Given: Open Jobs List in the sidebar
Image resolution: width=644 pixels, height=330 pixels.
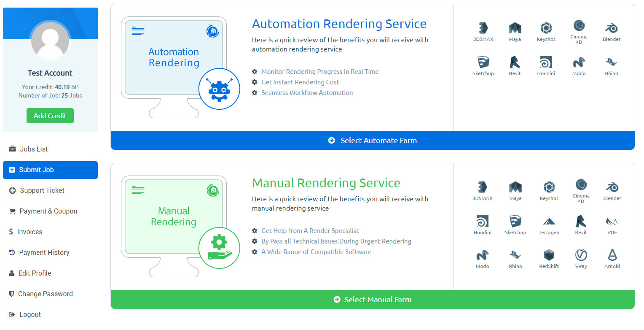Looking at the screenshot, I should [x=34, y=149].
